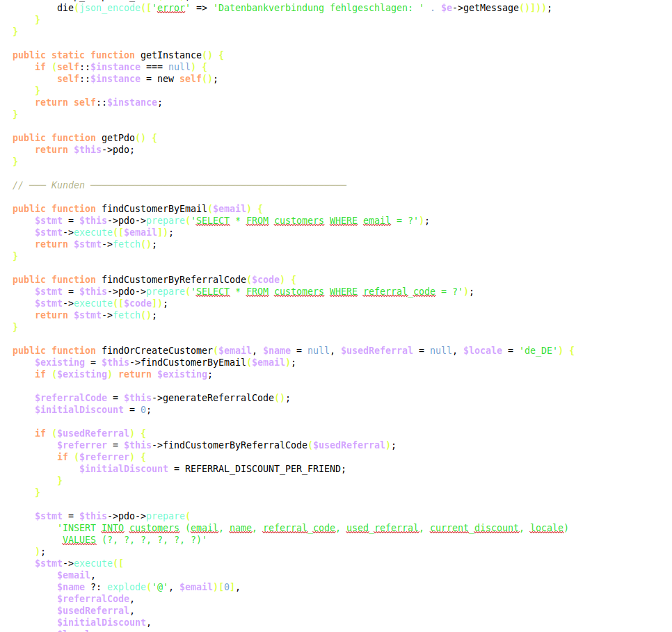This screenshot has width=672, height=632.
Task: Click the json_encode function call
Action: click(110, 8)
